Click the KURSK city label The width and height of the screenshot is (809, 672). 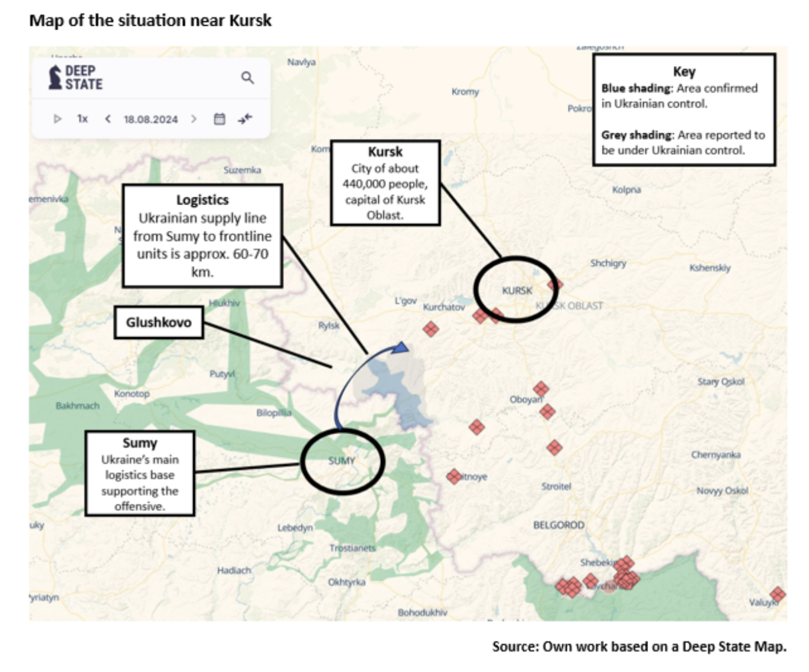(517, 290)
